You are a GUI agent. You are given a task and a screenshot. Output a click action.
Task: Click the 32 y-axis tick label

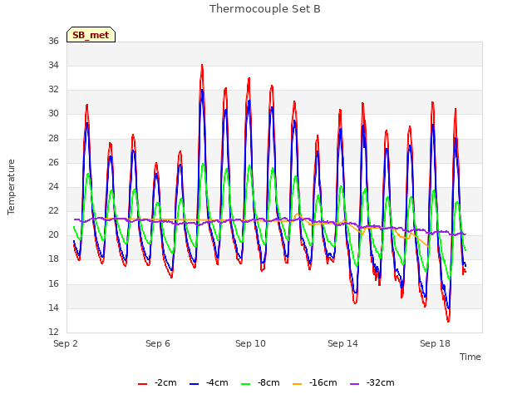(x=53, y=89)
